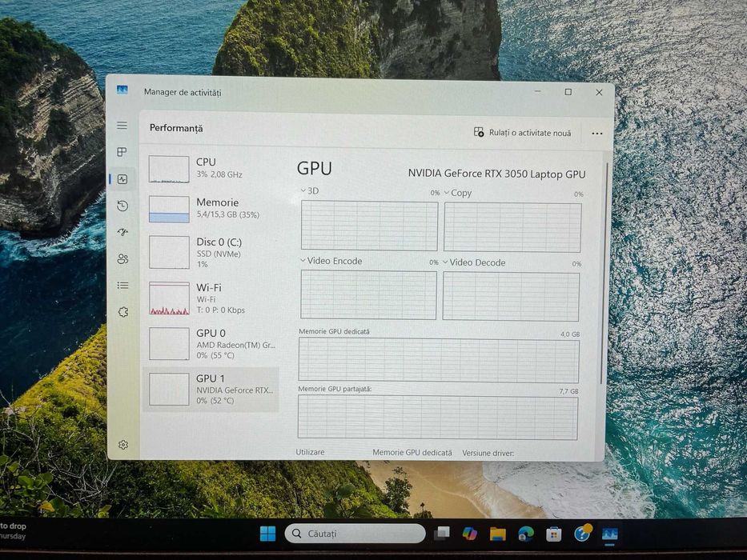Click the 'Memorie GPU partajată' graph

pos(438,418)
